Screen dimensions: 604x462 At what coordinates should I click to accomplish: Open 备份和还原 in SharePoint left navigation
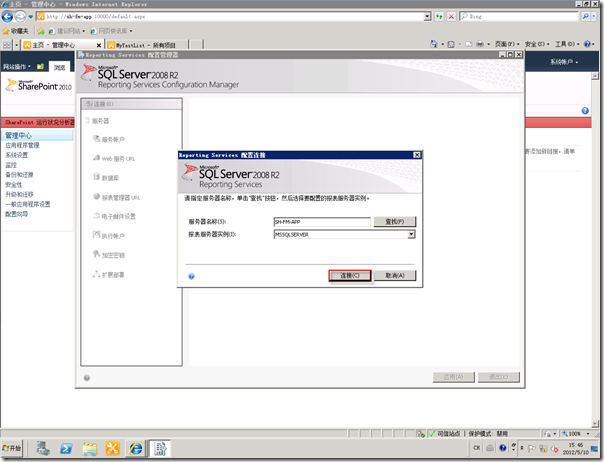19,175
